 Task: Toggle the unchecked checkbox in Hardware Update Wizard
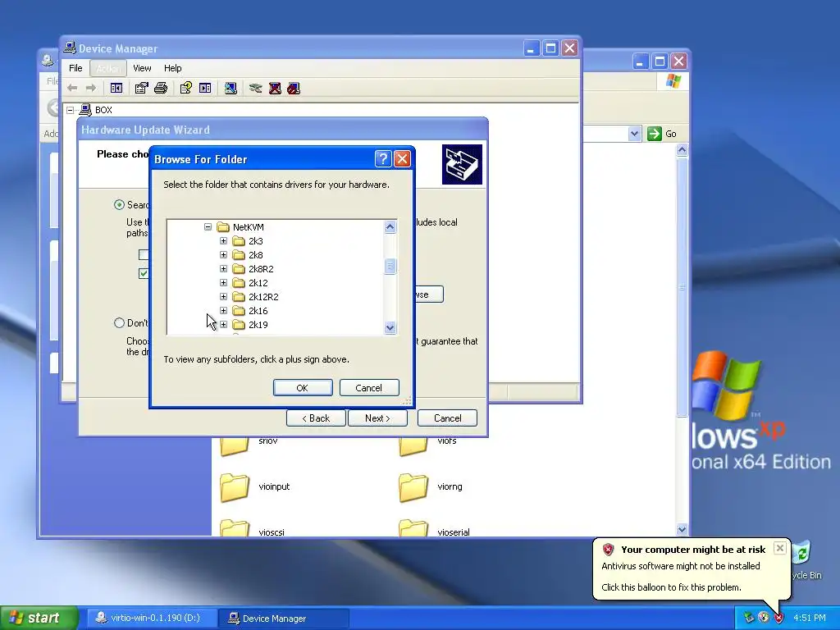tap(143, 254)
